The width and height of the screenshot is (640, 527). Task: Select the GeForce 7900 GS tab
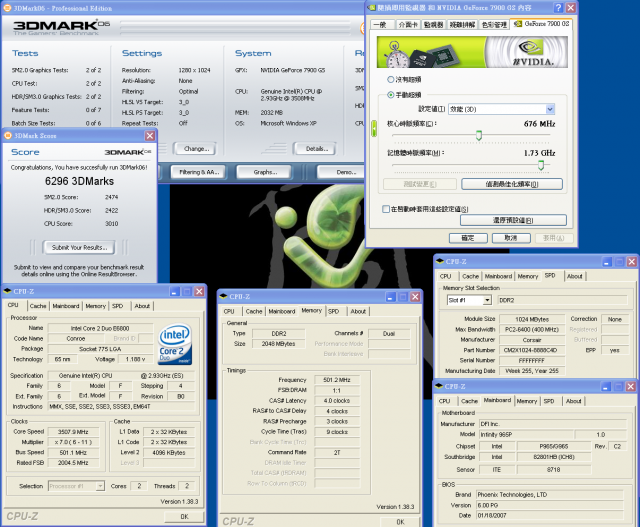[541, 24]
